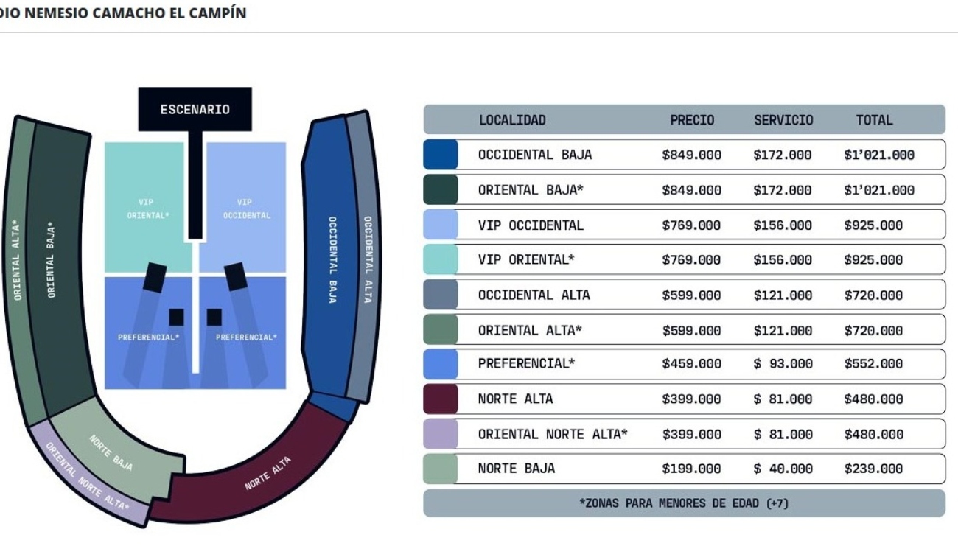The image size is (958, 560).
Task: Click the Total column header
Action: point(874,120)
